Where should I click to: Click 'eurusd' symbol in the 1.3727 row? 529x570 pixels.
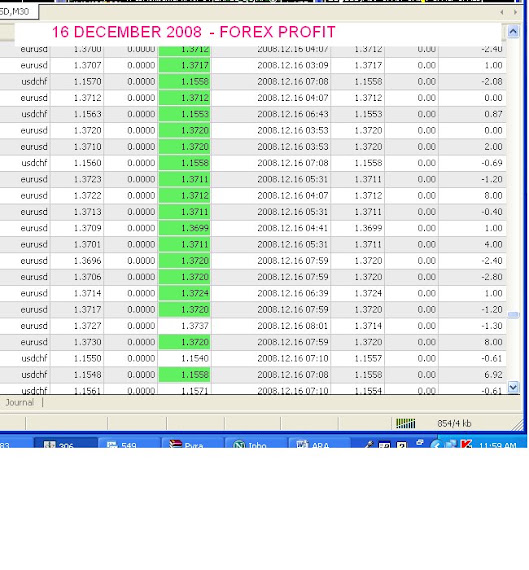coord(34,326)
